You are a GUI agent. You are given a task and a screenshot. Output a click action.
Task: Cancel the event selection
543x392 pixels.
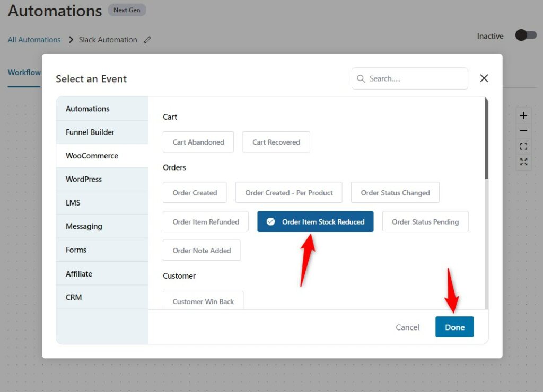pyautogui.click(x=407, y=327)
